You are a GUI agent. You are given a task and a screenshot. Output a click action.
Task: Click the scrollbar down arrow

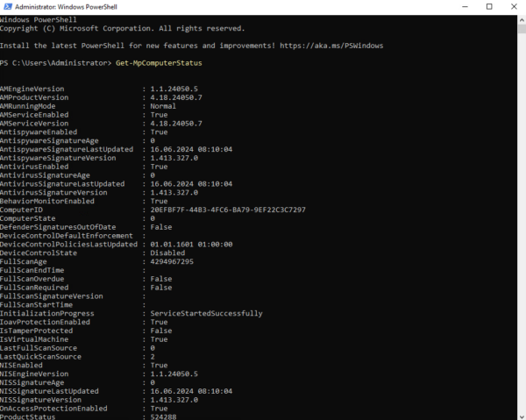pyautogui.click(x=522, y=416)
